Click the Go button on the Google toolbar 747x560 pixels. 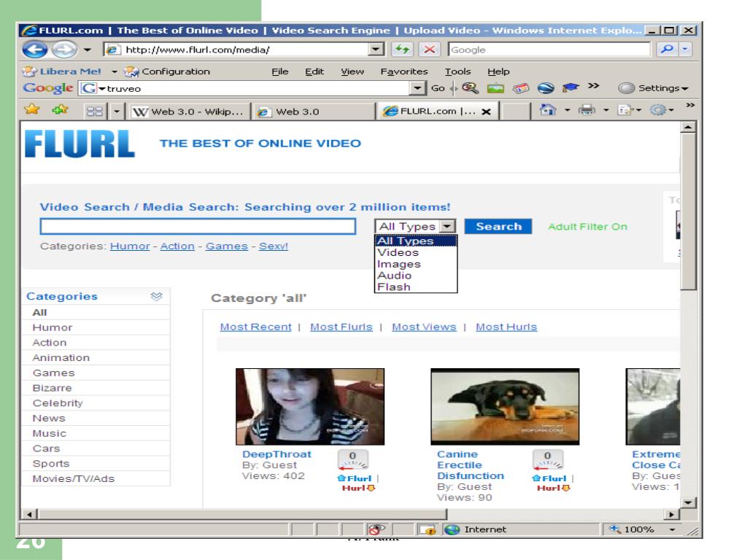(438, 88)
